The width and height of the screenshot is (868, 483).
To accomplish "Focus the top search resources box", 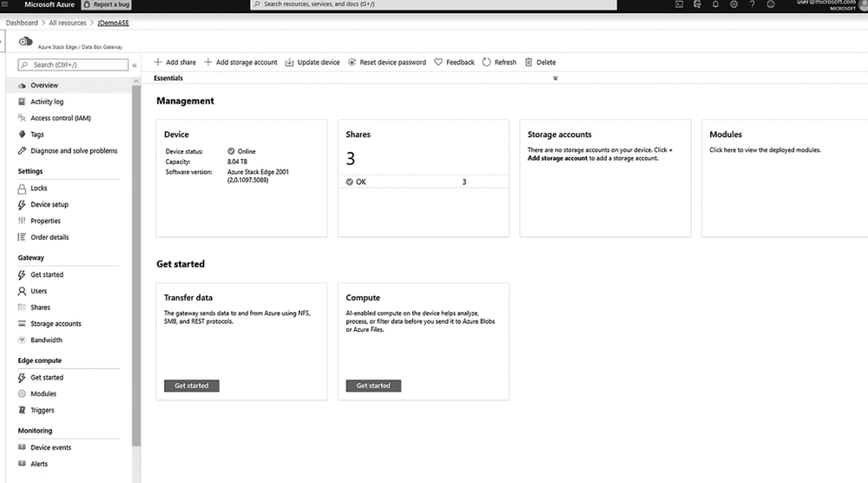I will pos(433,3).
